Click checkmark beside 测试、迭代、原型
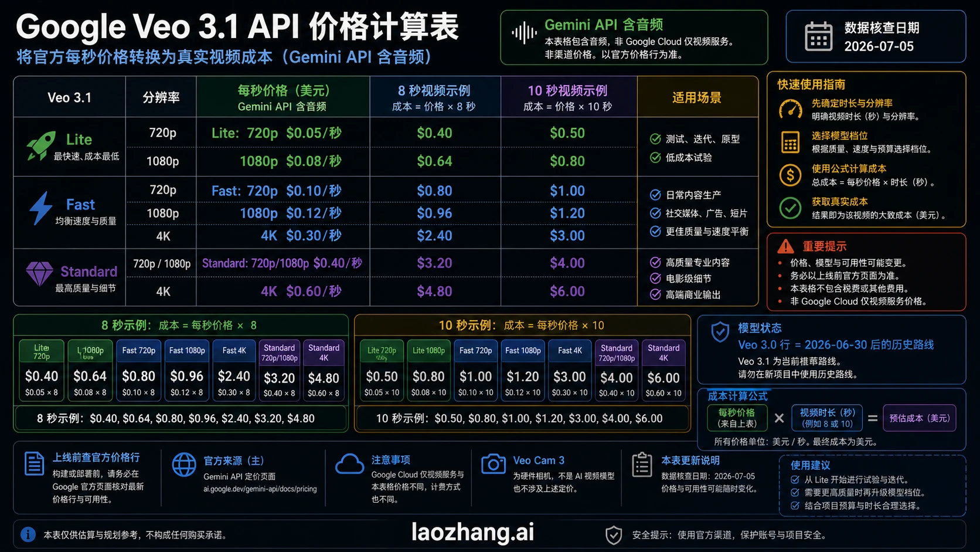 point(655,139)
